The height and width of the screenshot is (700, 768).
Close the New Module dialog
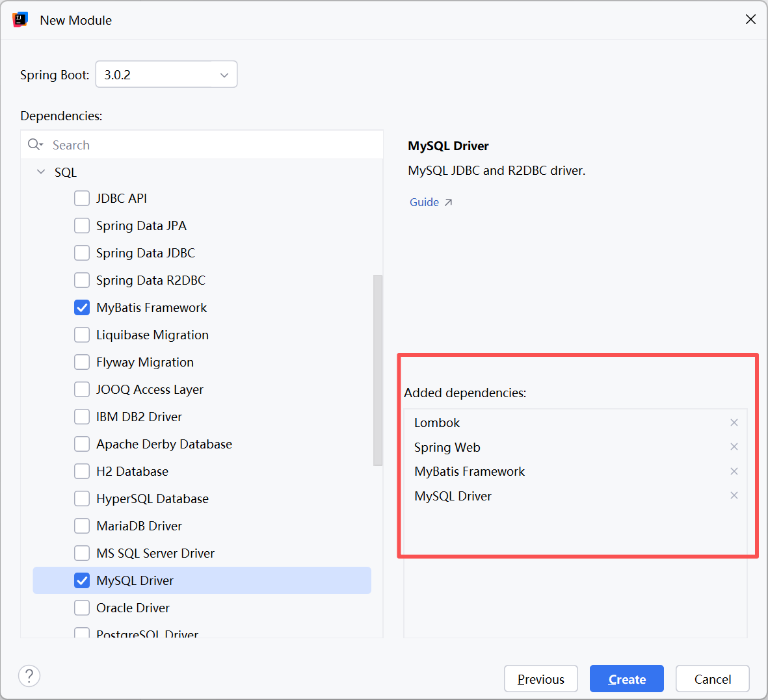coord(750,19)
